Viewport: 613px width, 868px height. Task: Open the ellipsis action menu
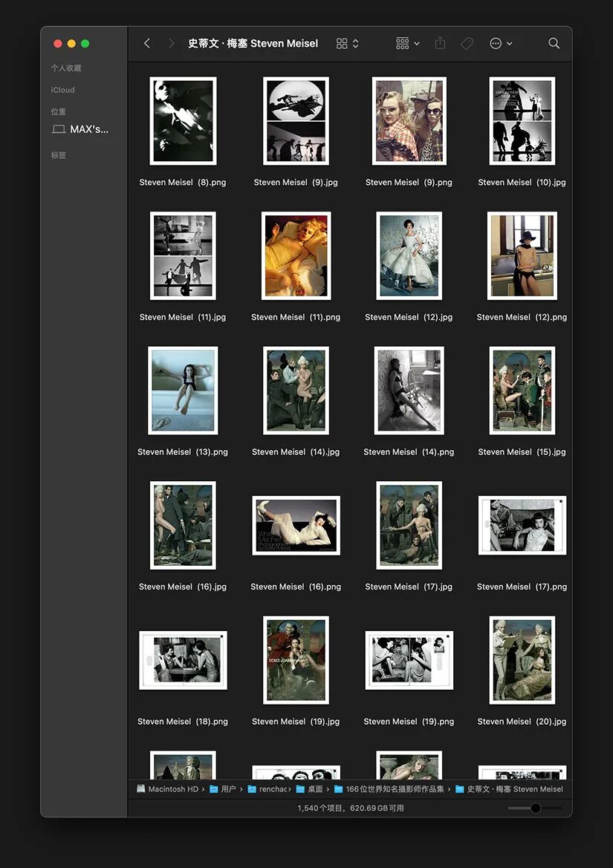pos(501,43)
